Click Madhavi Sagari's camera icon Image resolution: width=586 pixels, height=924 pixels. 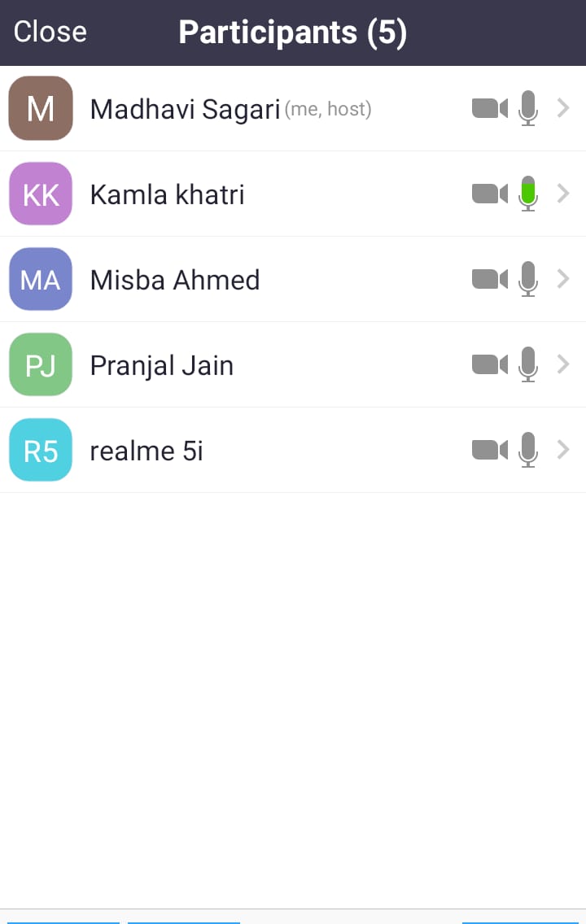pos(489,108)
